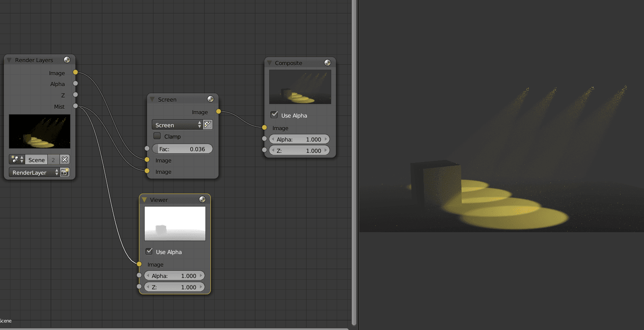Click the Scene name field

36,160
